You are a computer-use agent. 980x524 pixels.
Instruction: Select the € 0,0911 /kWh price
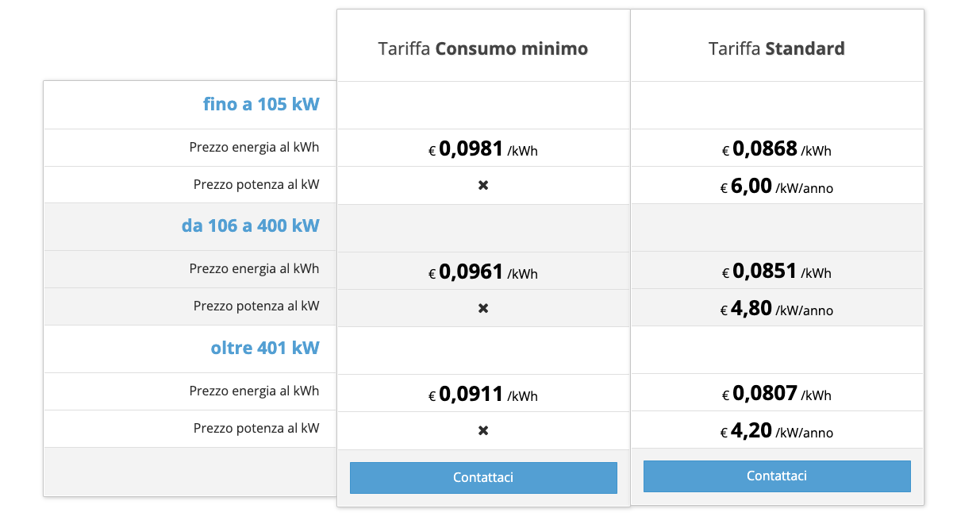(483, 395)
